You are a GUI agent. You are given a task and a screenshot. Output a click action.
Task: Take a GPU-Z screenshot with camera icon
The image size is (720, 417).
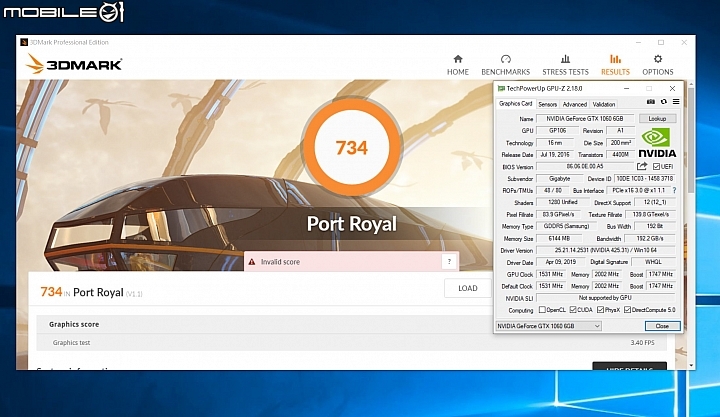click(x=651, y=101)
